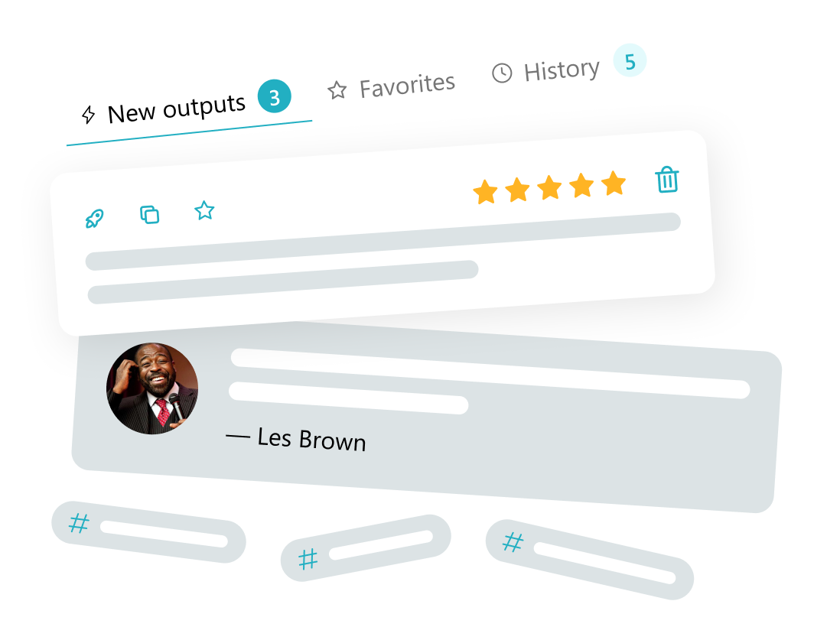Rate output one star
Image resolution: width=840 pixels, height=627 pixels.
(485, 192)
